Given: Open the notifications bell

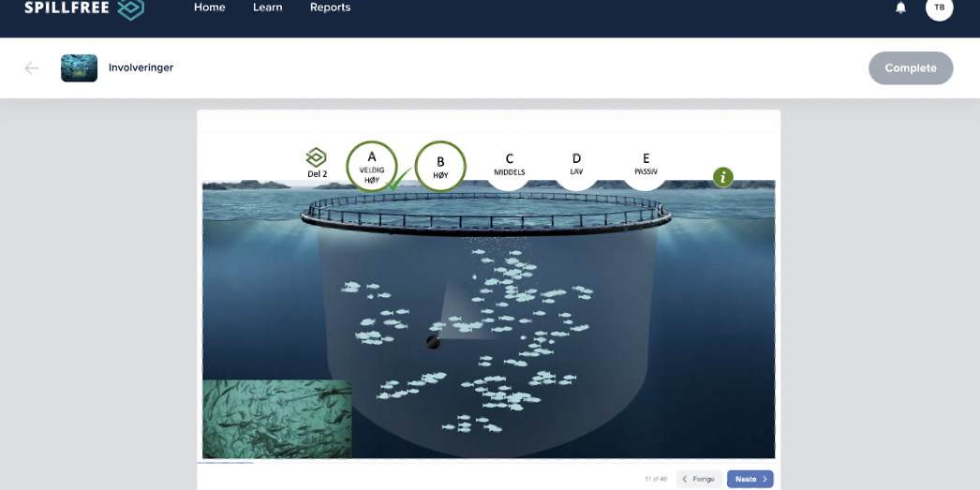Looking at the screenshot, I should [900, 7].
